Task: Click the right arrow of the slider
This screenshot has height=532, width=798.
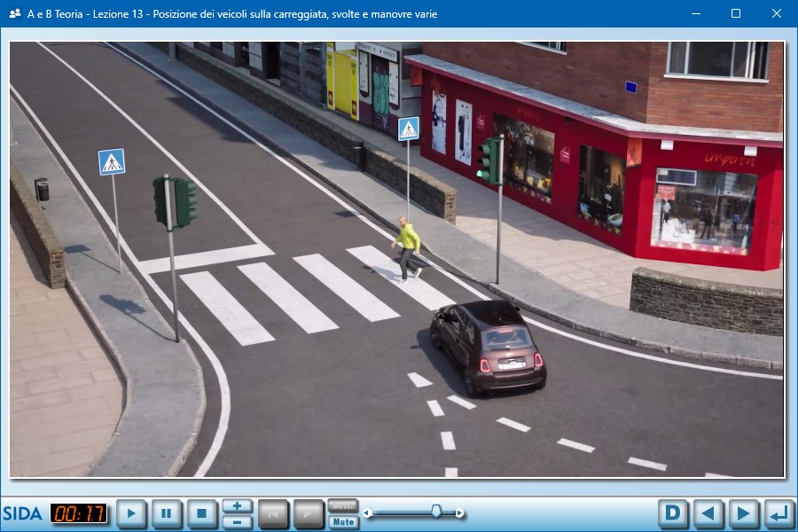Action: (459, 512)
